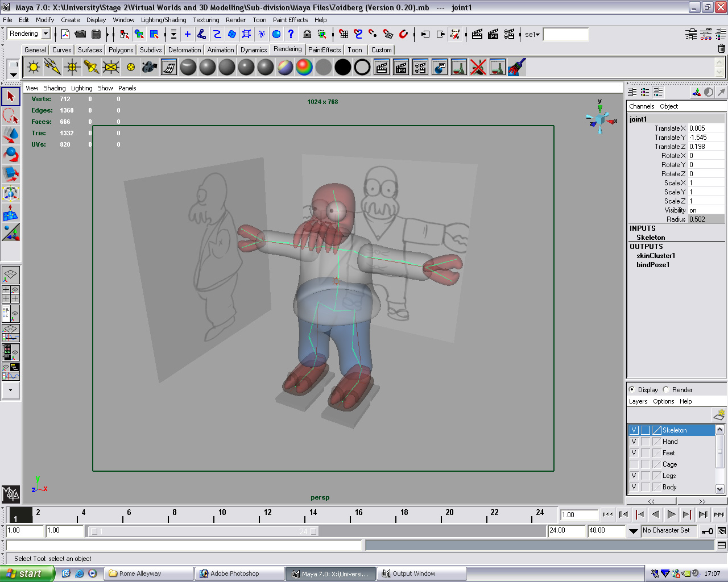The height and width of the screenshot is (582, 728).
Task: Open the No Character Set dropdown arrow
Action: point(633,531)
